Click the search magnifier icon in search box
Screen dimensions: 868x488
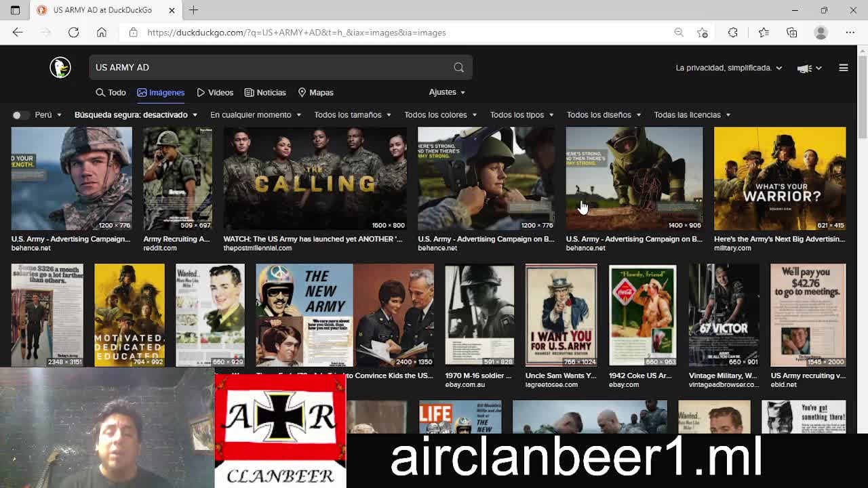[x=458, y=67]
